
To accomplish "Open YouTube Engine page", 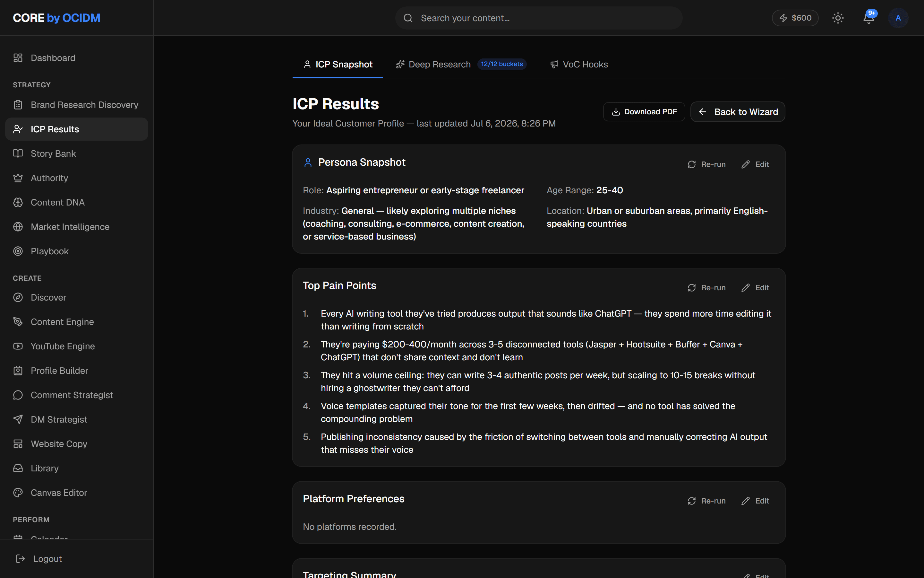I will point(76,346).
